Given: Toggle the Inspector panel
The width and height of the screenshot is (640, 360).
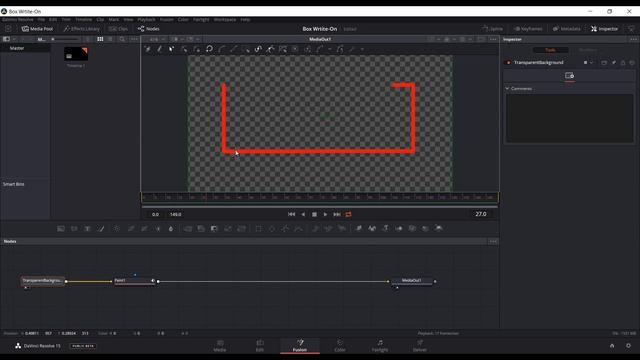Looking at the screenshot, I should [x=604, y=29].
